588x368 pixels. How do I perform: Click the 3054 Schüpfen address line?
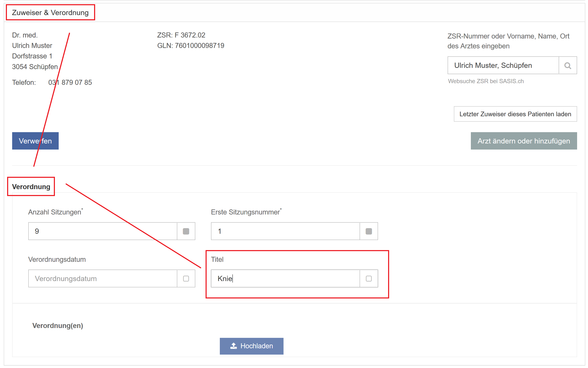click(35, 66)
